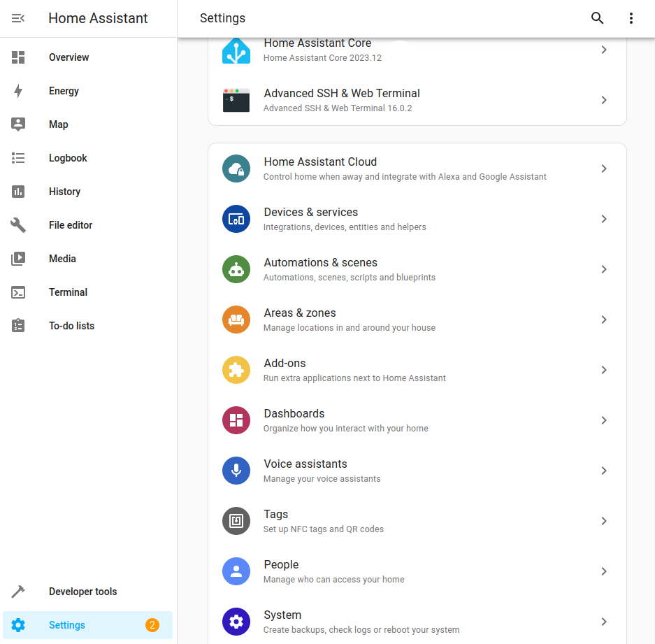Open the Advanced SSH & Web Terminal entry

tap(417, 100)
